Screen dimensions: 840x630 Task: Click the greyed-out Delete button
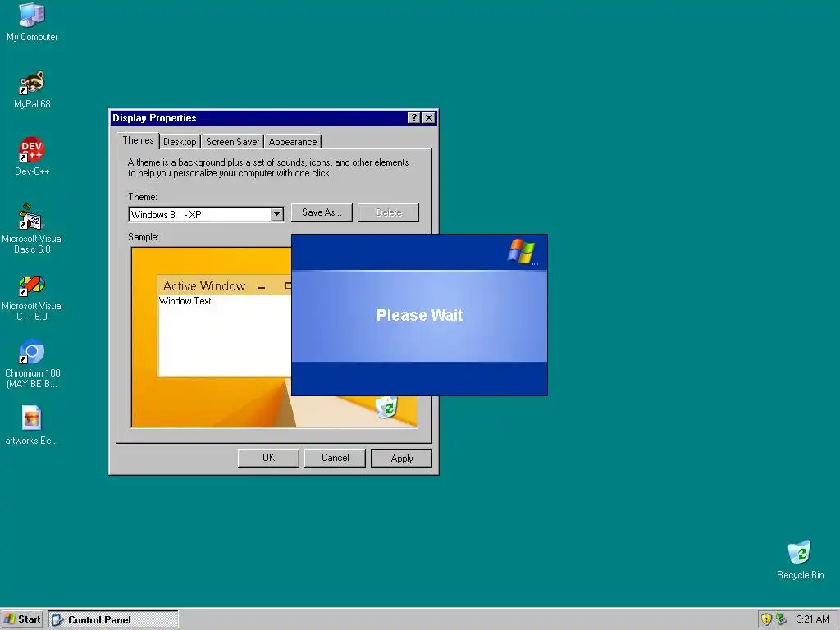[388, 212]
